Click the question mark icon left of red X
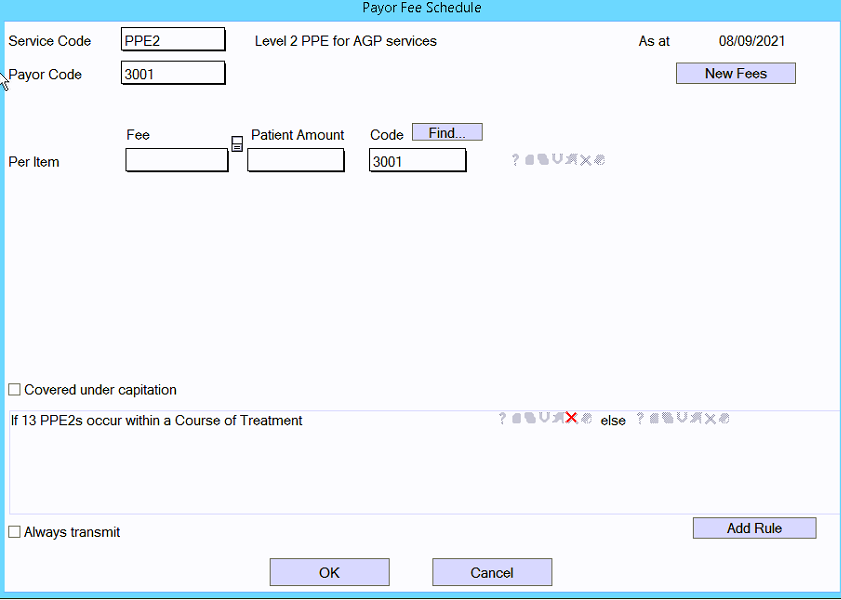The width and height of the screenshot is (841, 600). [502, 419]
